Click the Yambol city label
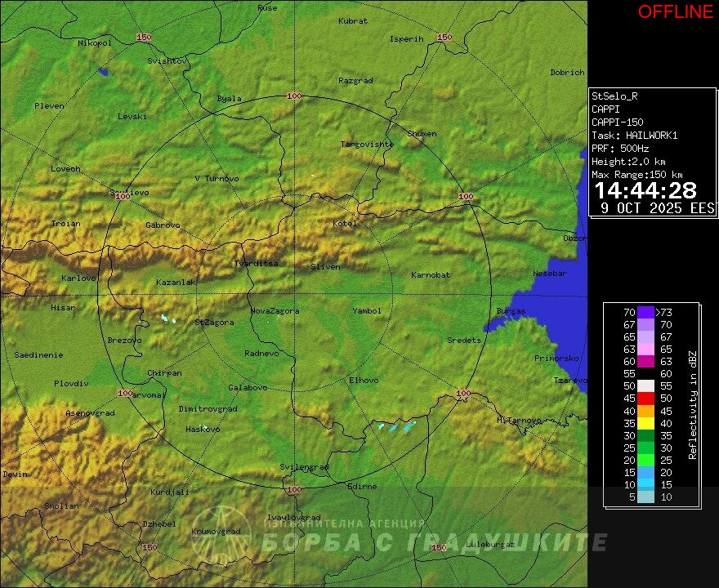This screenshot has height=588, width=719. pyautogui.click(x=367, y=310)
